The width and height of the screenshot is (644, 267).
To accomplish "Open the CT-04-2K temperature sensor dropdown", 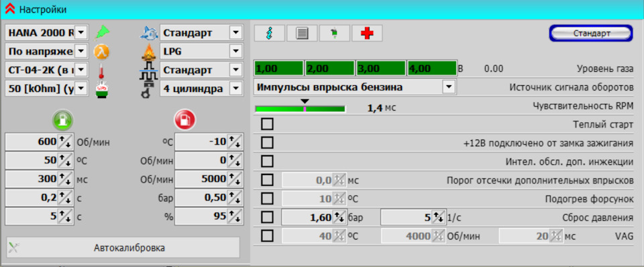I will pos(81,69).
